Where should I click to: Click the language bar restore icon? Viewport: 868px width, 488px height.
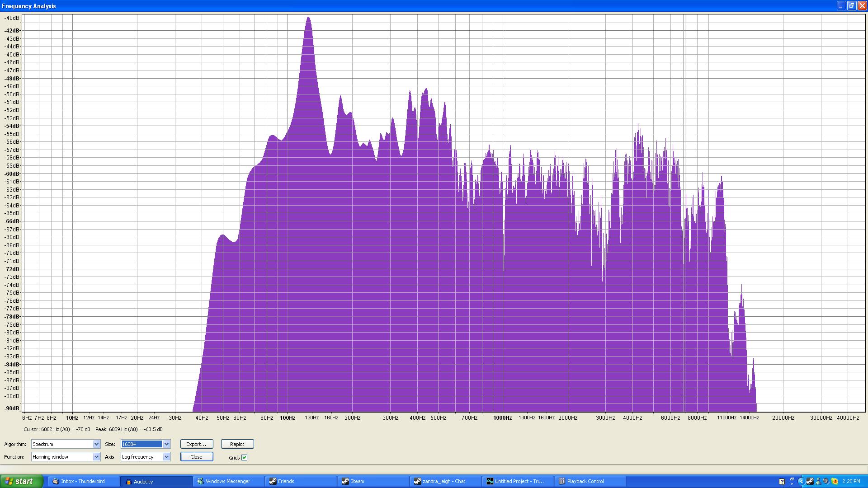(792, 479)
